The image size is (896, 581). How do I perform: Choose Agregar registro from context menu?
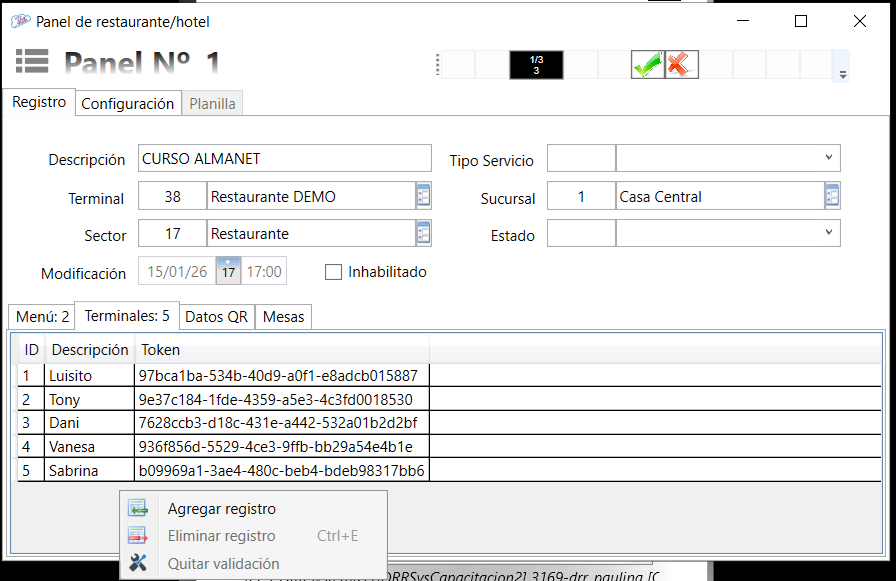tap(221, 509)
